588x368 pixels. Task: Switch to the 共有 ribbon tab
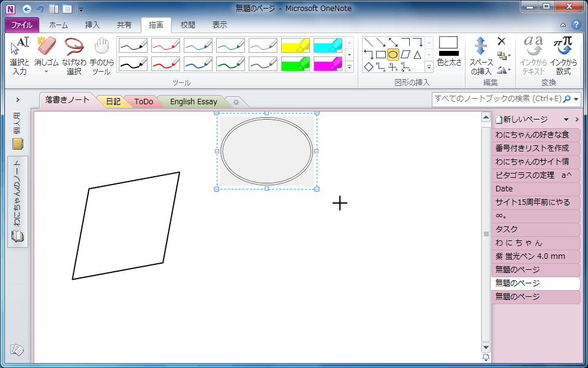124,25
